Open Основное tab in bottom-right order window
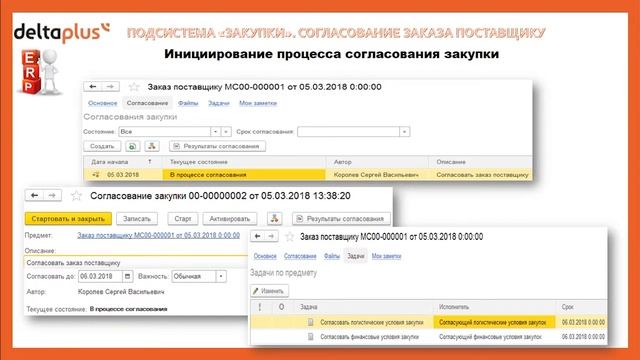Screen dimensions: 640x360 click(265, 256)
